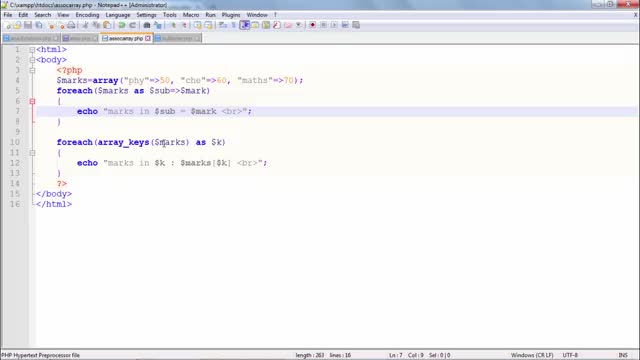
Task: Open the Edit menu
Action: click(x=23, y=15)
